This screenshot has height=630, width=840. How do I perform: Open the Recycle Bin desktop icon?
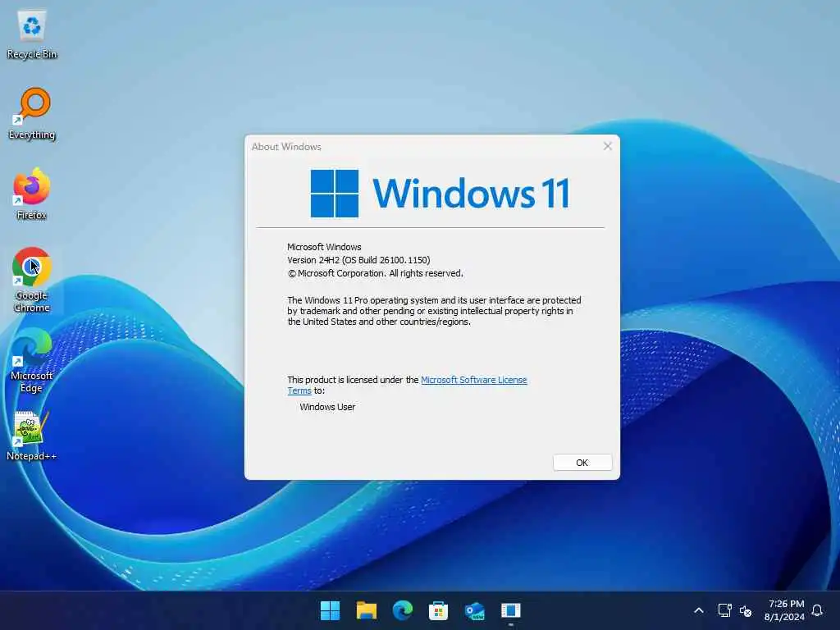point(32,34)
